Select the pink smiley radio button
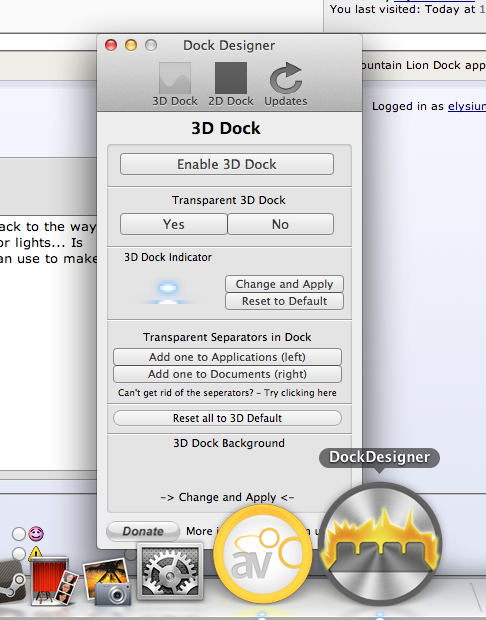The width and height of the screenshot is (486, 620). 19,534
